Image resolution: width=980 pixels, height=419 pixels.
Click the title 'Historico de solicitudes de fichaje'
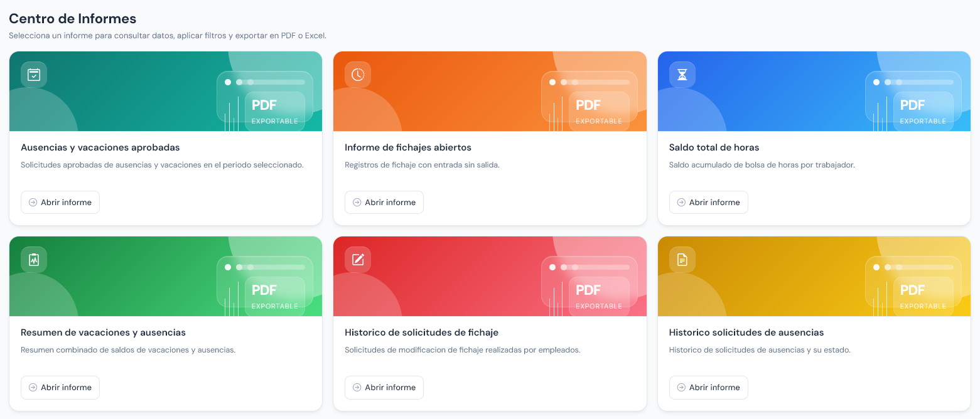click(x=422, y=333)
